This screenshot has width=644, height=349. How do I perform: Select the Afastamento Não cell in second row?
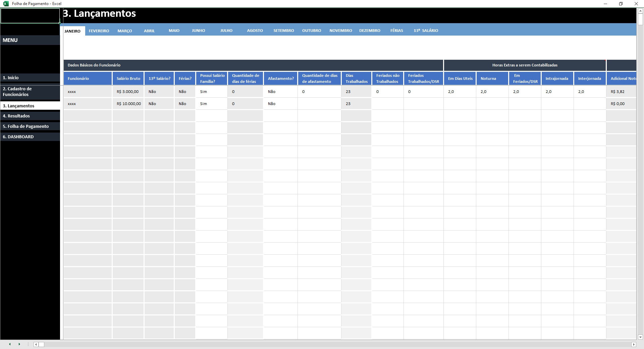tap(281, 104)
